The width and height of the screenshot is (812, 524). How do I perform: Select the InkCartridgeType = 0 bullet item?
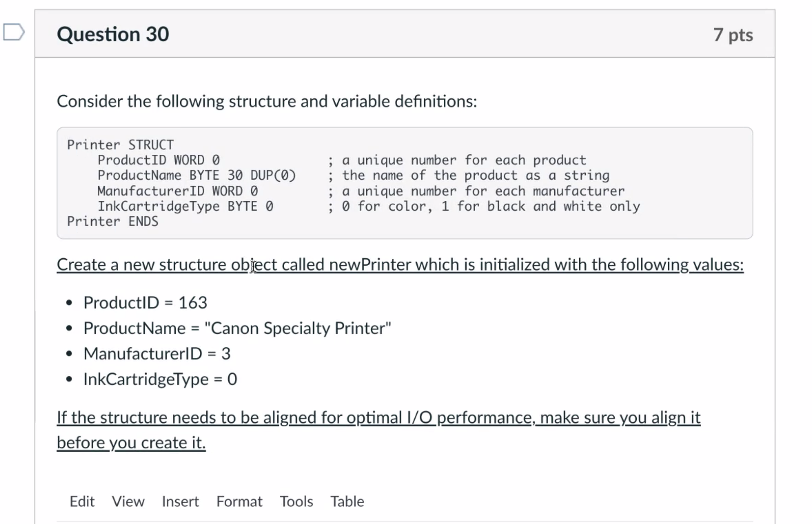tap(160, 379)
